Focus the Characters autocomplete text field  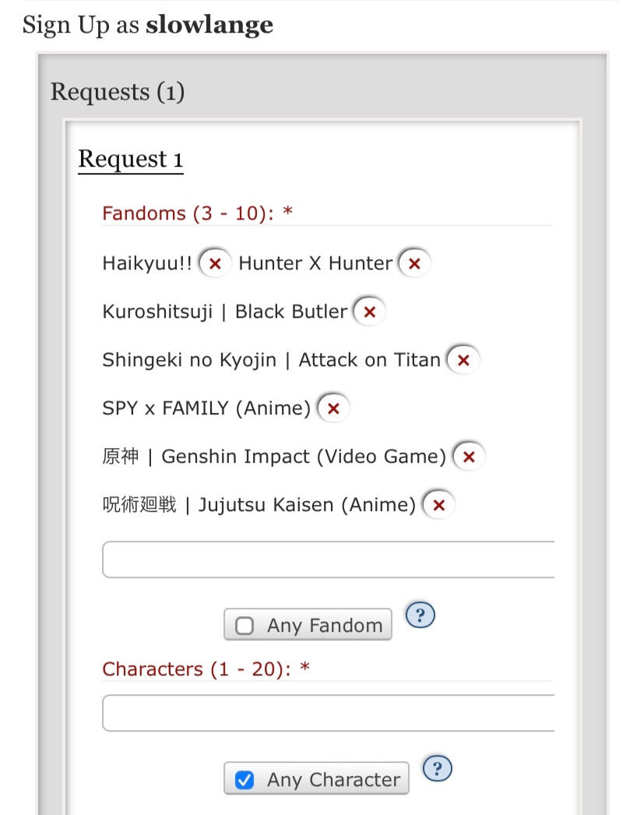(327, 713)
